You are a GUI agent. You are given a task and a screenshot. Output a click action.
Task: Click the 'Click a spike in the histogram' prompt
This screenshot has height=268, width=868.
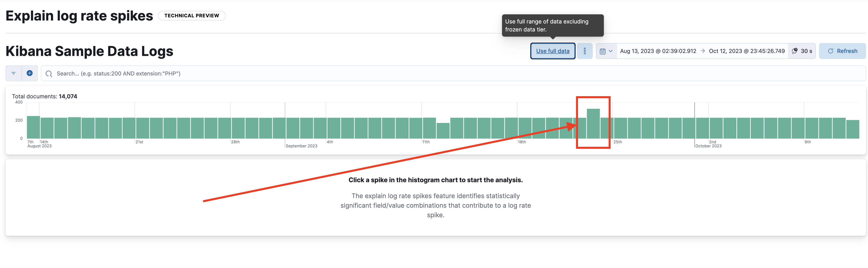tap(435, 180)
